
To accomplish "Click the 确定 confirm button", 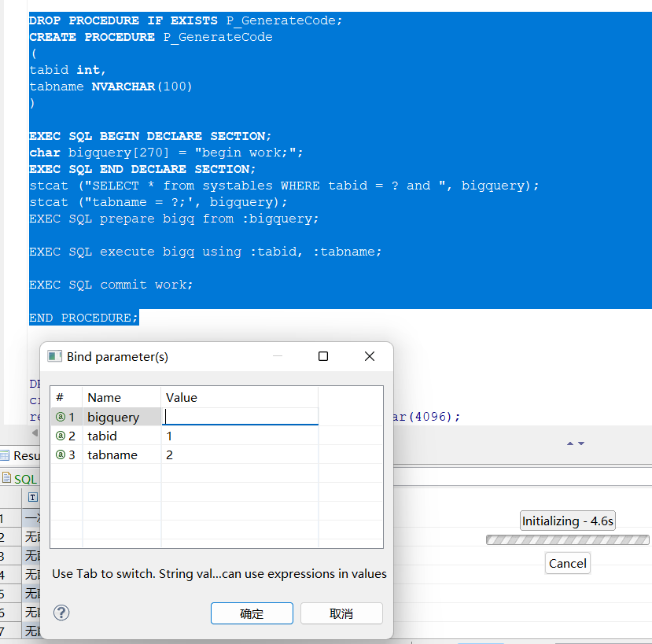I will click(252, 613).
